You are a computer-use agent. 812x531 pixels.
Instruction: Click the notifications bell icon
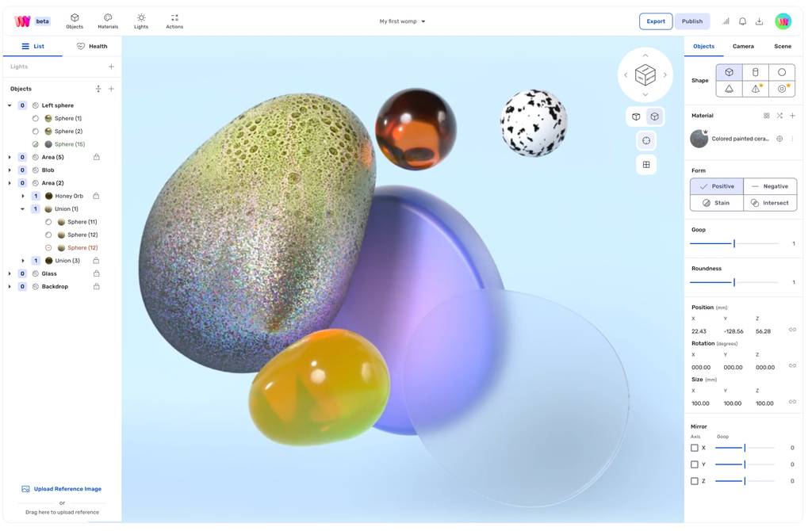pyautogui.click(x=743, y=21)
